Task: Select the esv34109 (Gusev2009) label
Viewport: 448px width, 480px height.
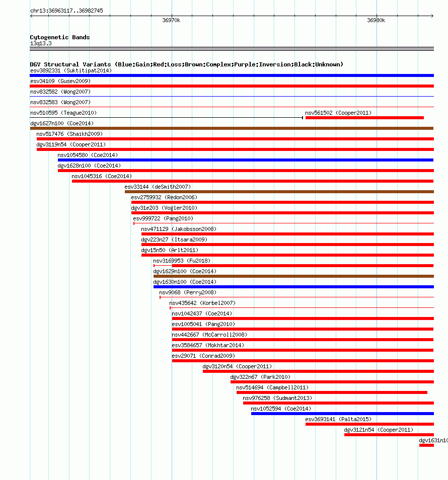Action: pyautogui.click(x=60, y=81)
